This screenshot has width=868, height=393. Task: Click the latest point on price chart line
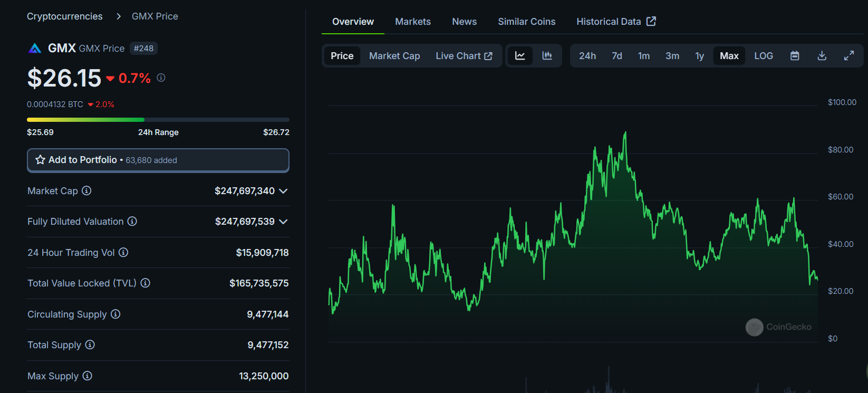[x=817, y=278]
